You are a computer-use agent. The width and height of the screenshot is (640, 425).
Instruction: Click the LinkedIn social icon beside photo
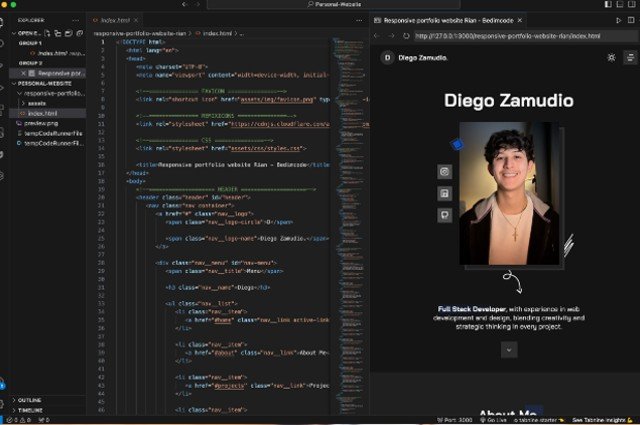(445, 194)
